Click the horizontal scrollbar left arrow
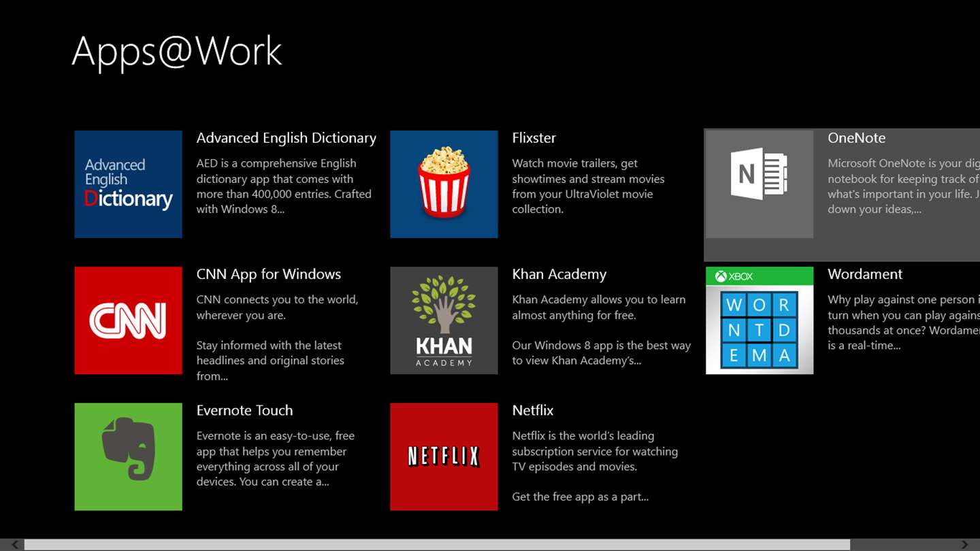Image resolution: width=980 pixels, height=551 pixels. click(15, 545)
